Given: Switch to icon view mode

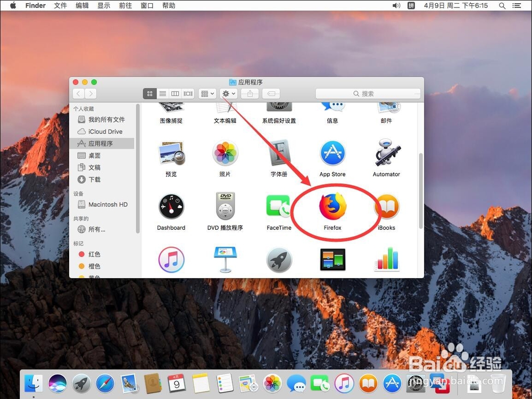Looking at the screenshot, I should pyautogui.click(x=150, y=94).
